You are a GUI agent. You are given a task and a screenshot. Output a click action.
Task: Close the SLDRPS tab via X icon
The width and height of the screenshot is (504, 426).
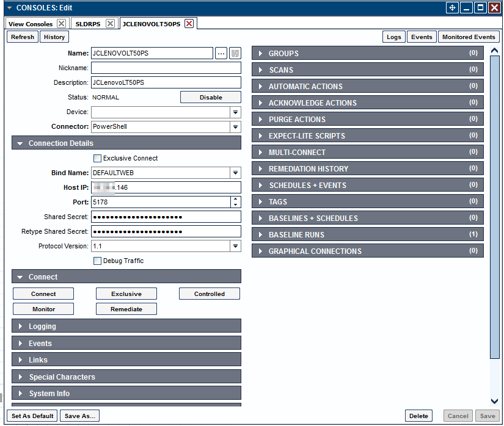point(110,24)
